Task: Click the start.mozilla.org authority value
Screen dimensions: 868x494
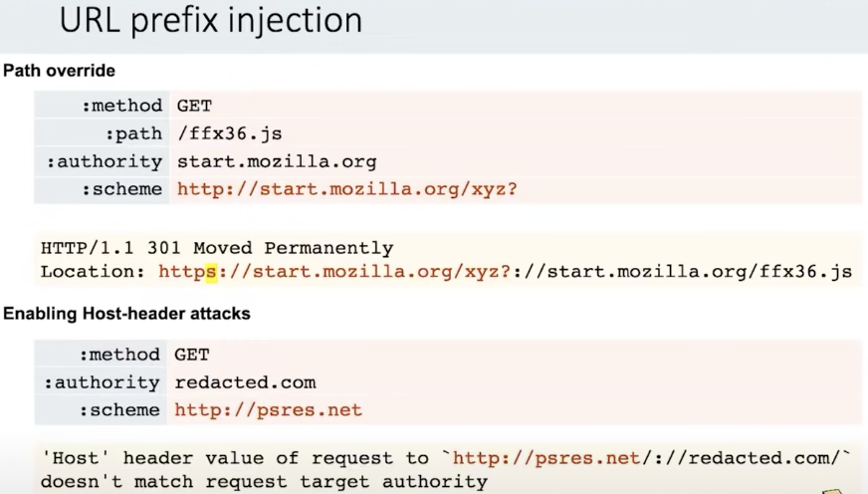Action: tap(277, 160)
